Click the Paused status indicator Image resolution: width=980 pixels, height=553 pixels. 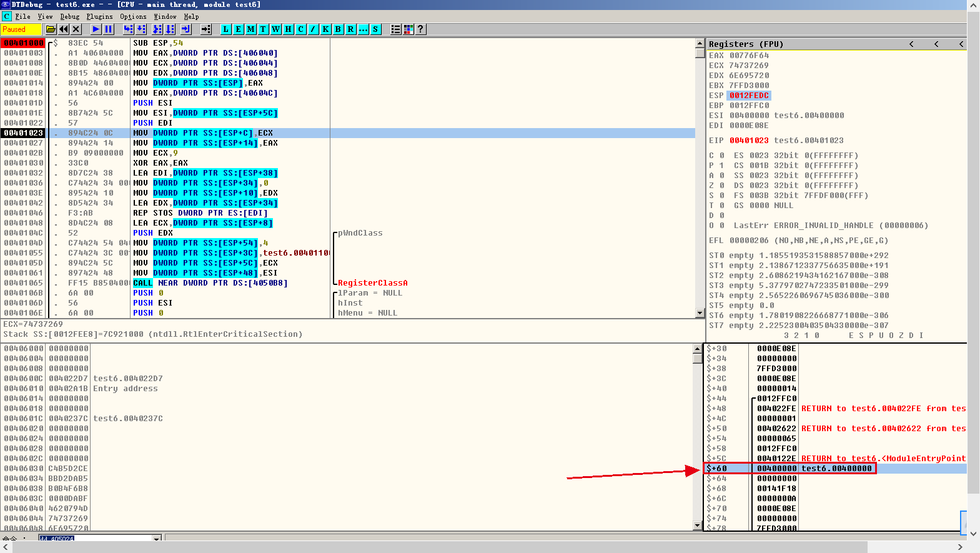pyautogui.click(x=20, y=29)
